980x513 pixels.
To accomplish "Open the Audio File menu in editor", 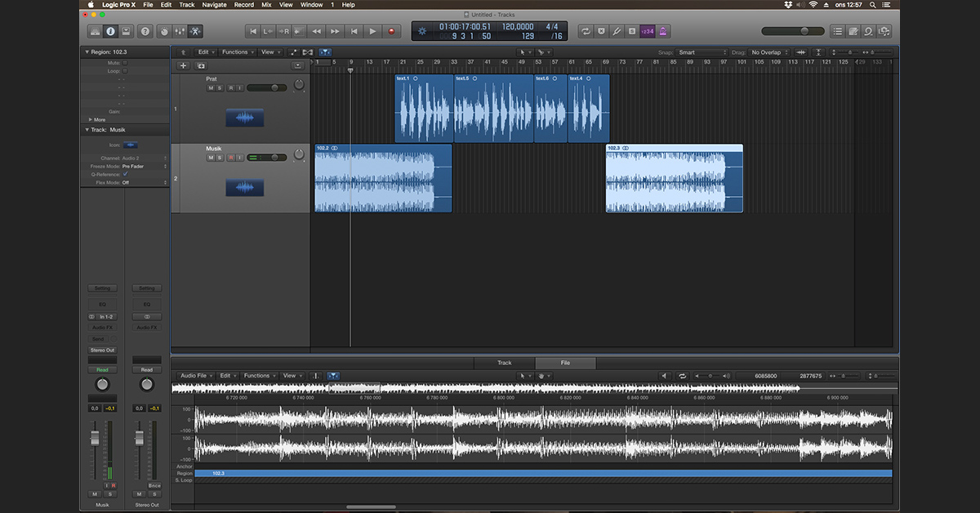I will click(195, 376).
